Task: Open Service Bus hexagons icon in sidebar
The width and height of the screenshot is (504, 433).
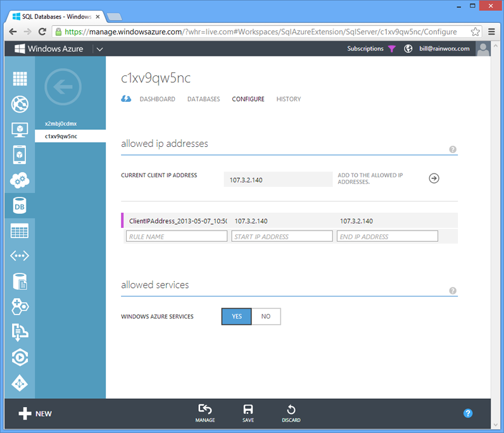Action: click(20, 306)
